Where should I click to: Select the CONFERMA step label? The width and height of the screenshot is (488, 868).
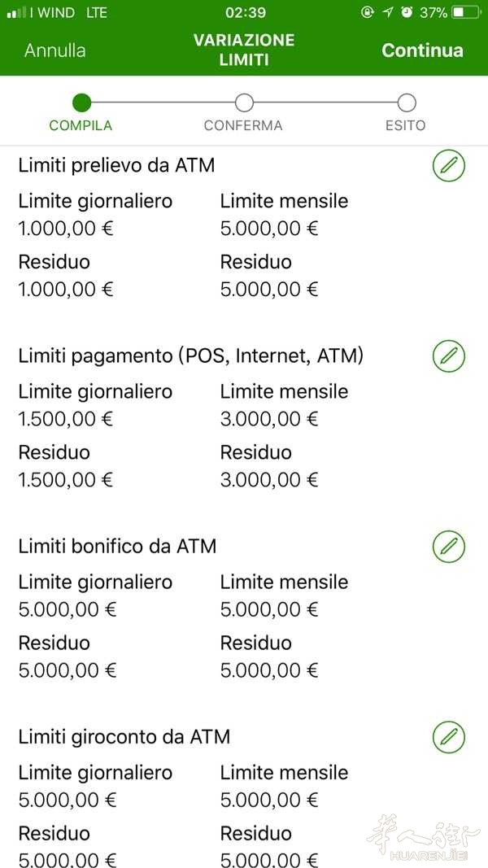[244, 125]
